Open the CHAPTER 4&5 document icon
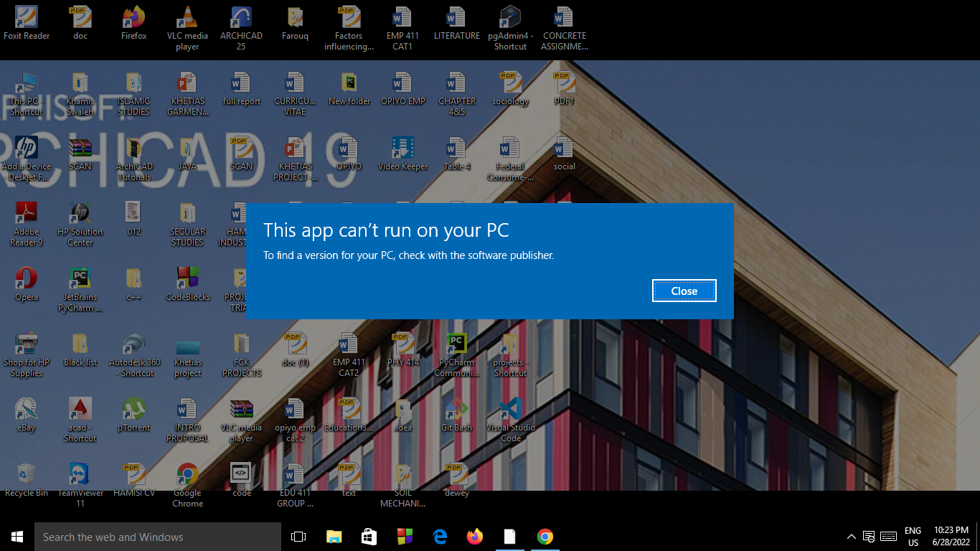Image resolution: width=980 pixels, height=551 pixels. tap(456, 94)
